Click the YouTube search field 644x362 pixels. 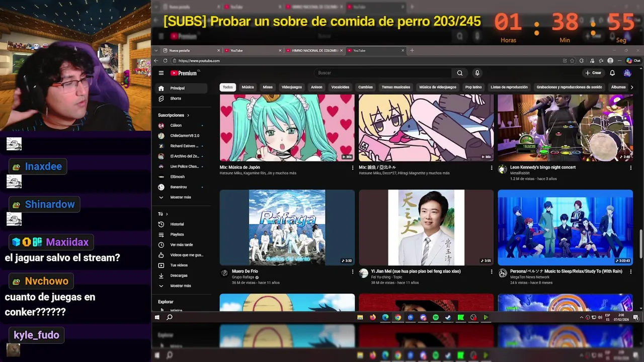pos(383,73)
